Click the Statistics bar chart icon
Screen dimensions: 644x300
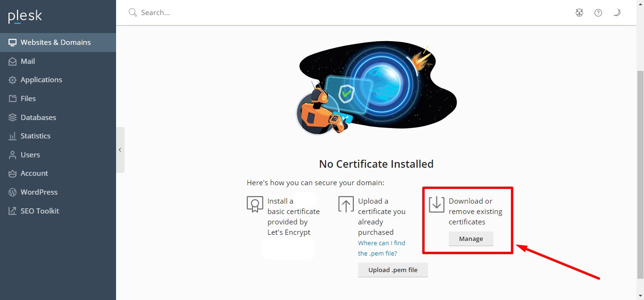(x=12, y=136)
